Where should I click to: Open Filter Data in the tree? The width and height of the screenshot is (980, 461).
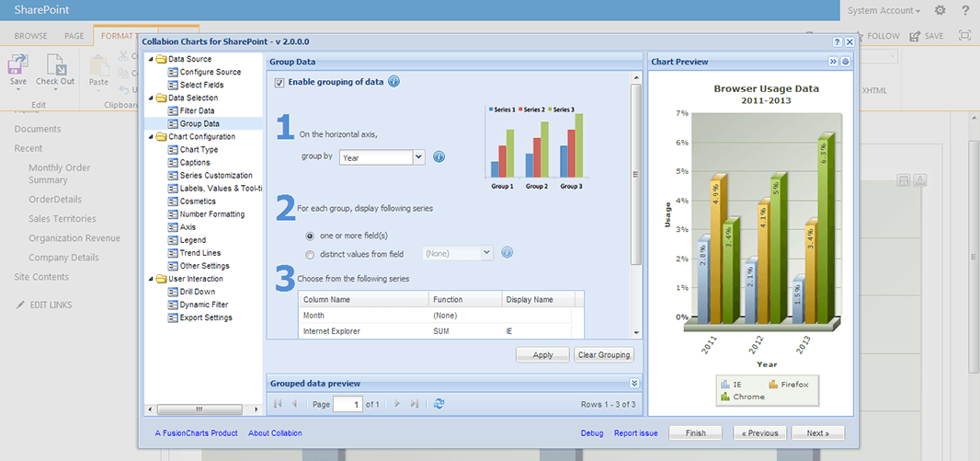[x=197, y=110]
